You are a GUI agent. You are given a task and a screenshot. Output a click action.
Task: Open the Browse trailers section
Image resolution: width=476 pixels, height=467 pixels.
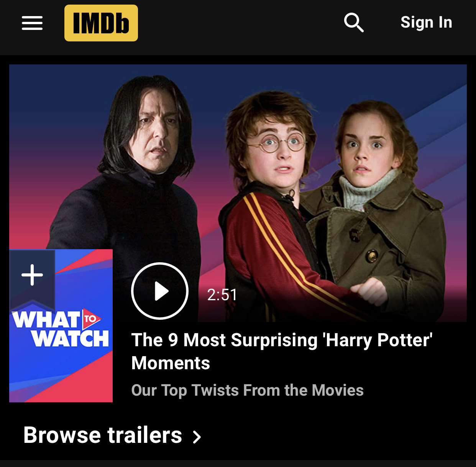[112, 435]
